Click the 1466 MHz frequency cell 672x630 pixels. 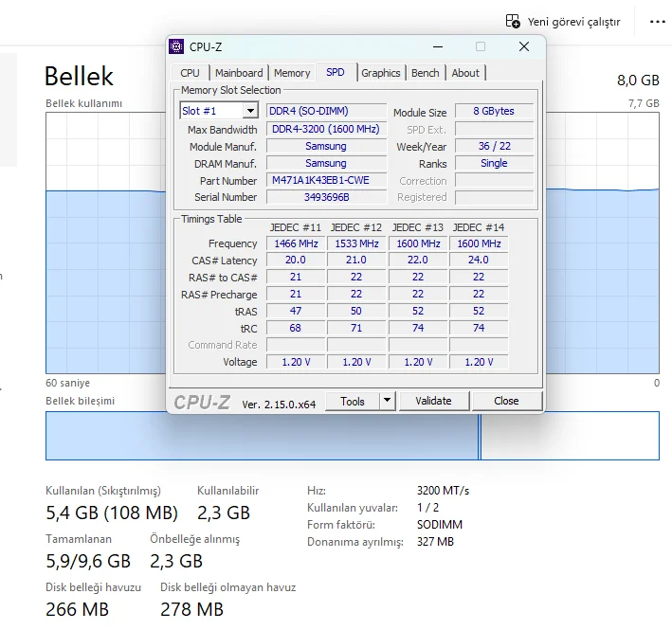click(296, 243)
